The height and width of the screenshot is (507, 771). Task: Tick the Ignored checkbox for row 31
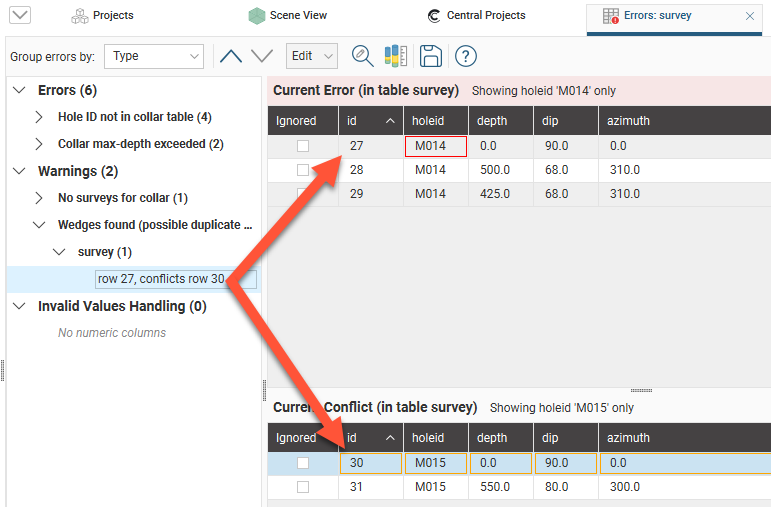pyautogui.click(x=302, y=487)
